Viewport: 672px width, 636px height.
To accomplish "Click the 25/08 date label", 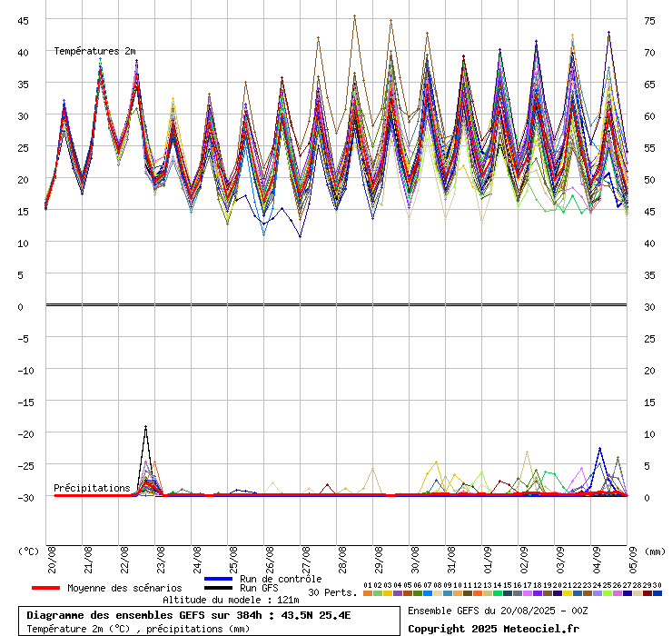I will click(x=233, y=560).
